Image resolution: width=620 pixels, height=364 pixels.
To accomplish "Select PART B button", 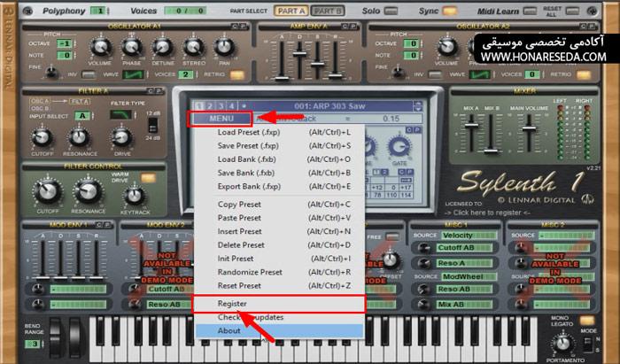I will (328, 11).
